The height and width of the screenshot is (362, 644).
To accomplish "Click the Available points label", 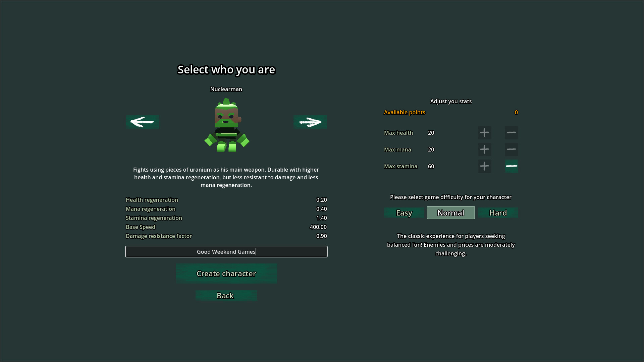I will click(404, 112).
